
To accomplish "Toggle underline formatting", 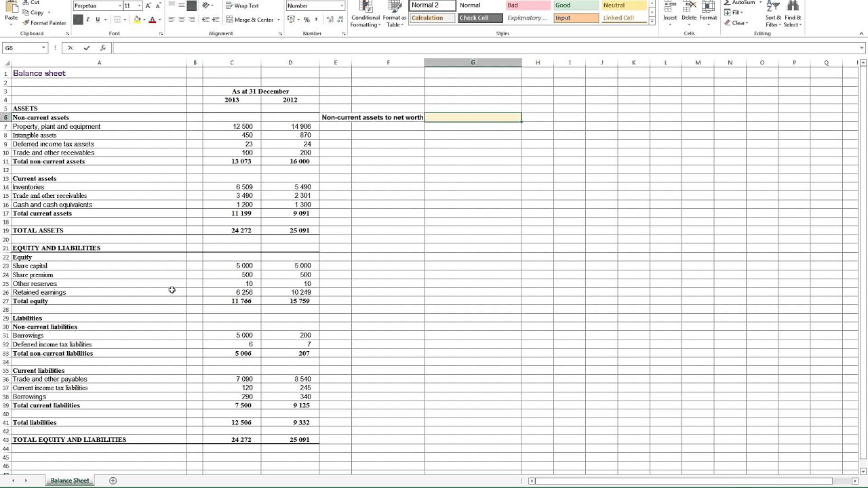I will pos(97,20).
